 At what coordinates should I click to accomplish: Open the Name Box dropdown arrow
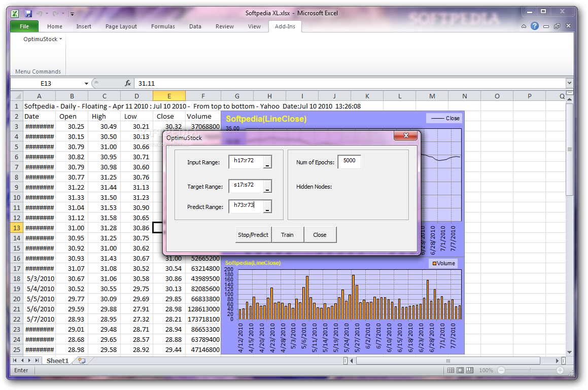[86, 83]
